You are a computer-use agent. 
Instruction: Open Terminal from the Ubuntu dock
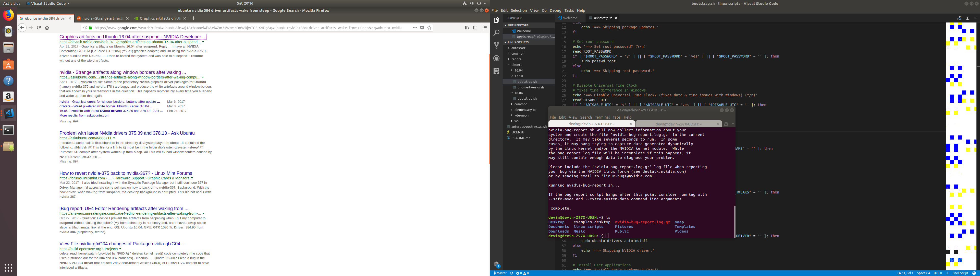(x=8, y=130)
